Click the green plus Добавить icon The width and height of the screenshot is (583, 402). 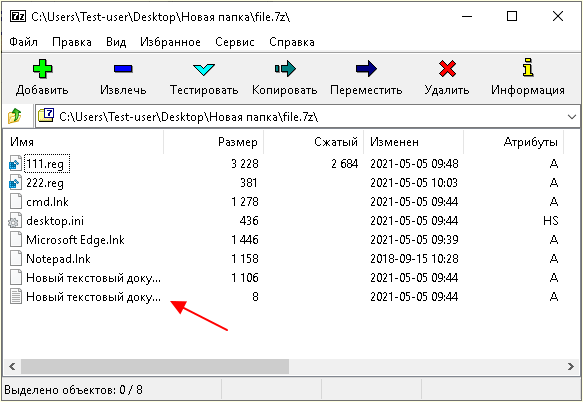coord(42,69)
